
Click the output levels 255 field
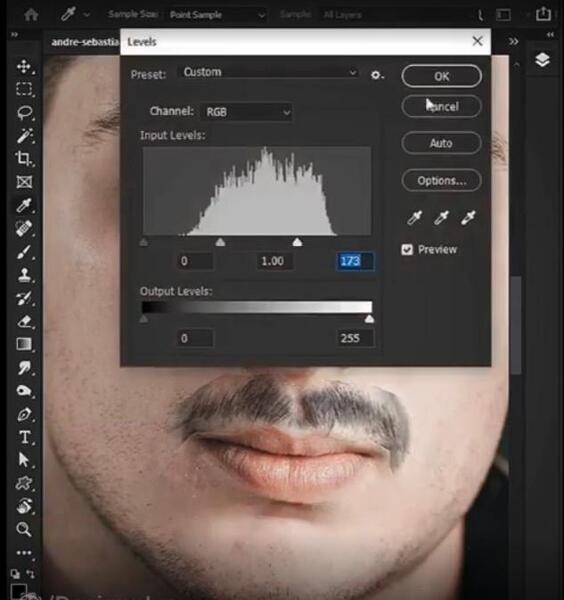pyautogui.click(x=355, y=338)
